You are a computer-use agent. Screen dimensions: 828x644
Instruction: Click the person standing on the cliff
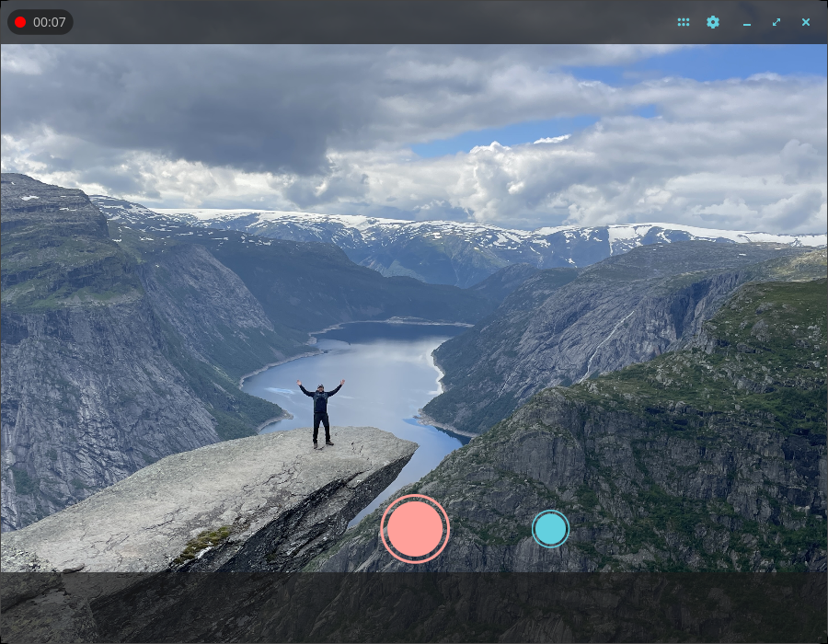tap(320, 413)
